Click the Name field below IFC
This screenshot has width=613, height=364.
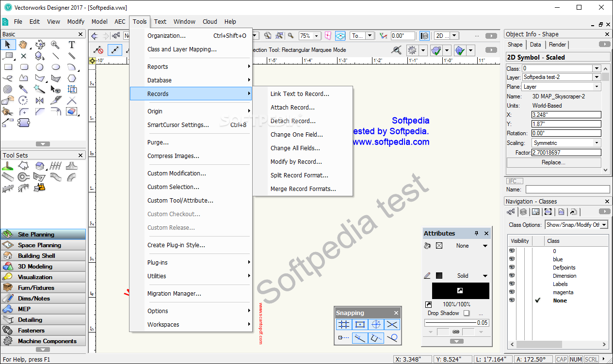pyautogui.click(x=567, y=190)
